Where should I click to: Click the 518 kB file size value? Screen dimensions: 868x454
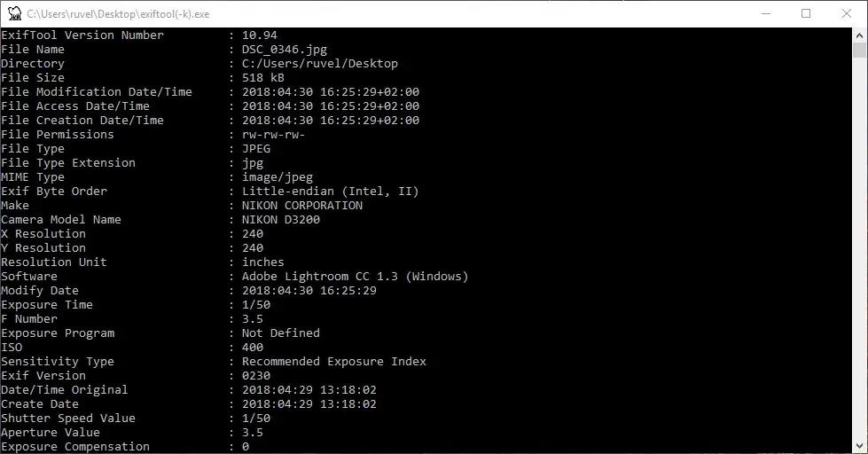262,78
